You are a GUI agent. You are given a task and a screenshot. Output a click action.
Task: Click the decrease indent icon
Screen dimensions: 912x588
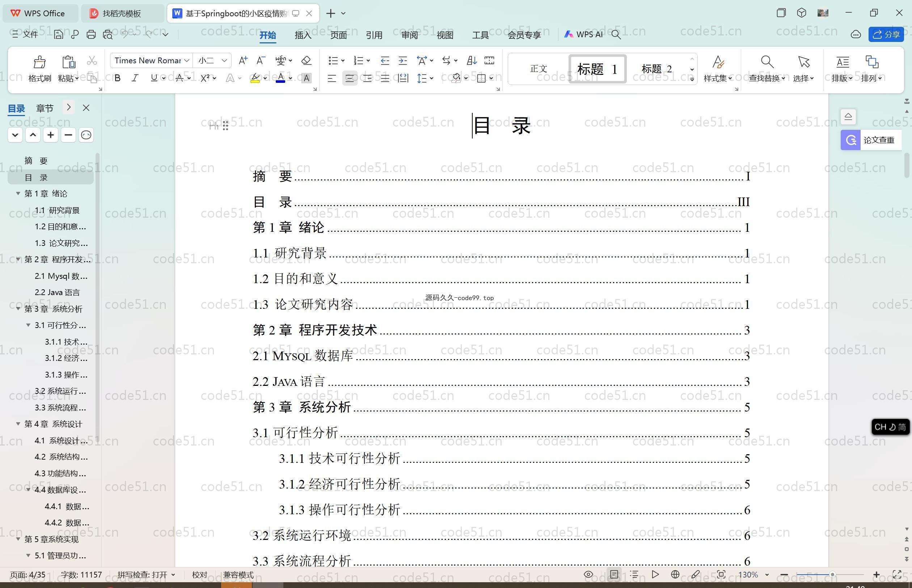(385, 60)
